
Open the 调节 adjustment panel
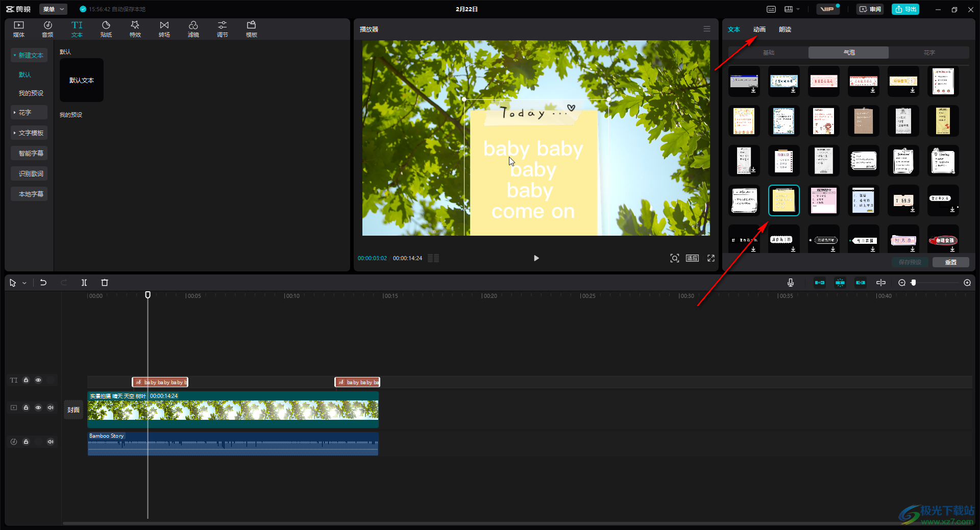click(223, 29)
